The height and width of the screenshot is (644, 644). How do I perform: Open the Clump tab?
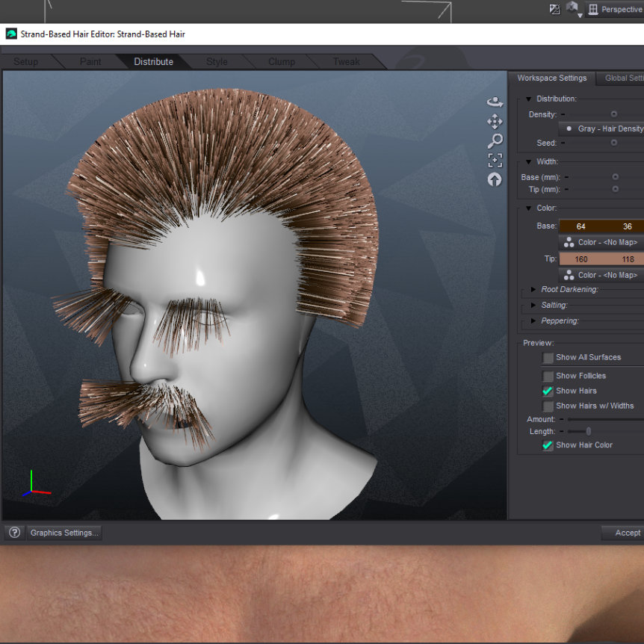(282, 62)
